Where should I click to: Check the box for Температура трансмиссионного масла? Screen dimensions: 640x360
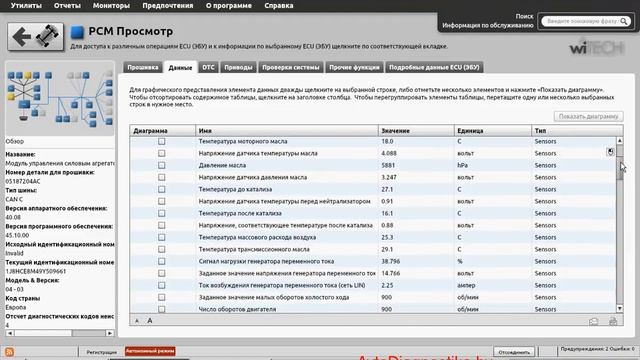(x=162, y=249)
